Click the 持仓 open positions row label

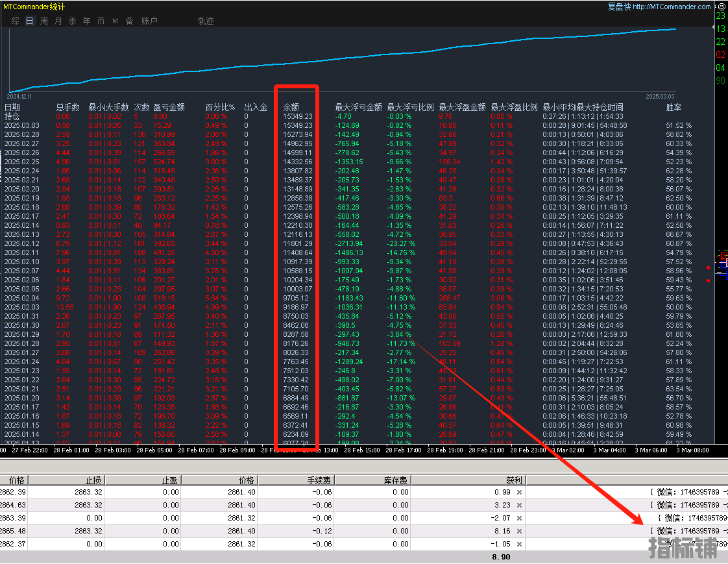(12, 117)
